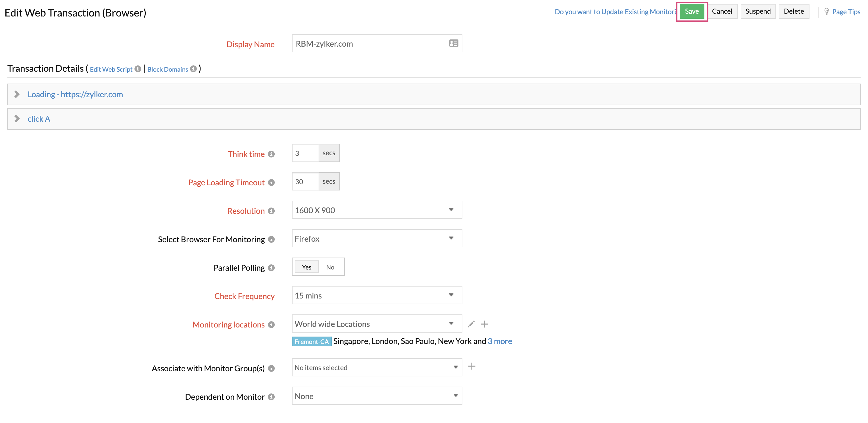The image size is (868, 423).
Task: Set Parallel Polling to Yes
Action: coord(306,267)
